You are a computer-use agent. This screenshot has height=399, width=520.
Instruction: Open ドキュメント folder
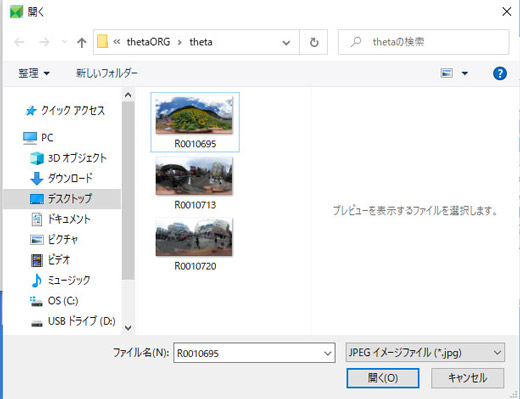pyautogui.click(x=69, y=219)
